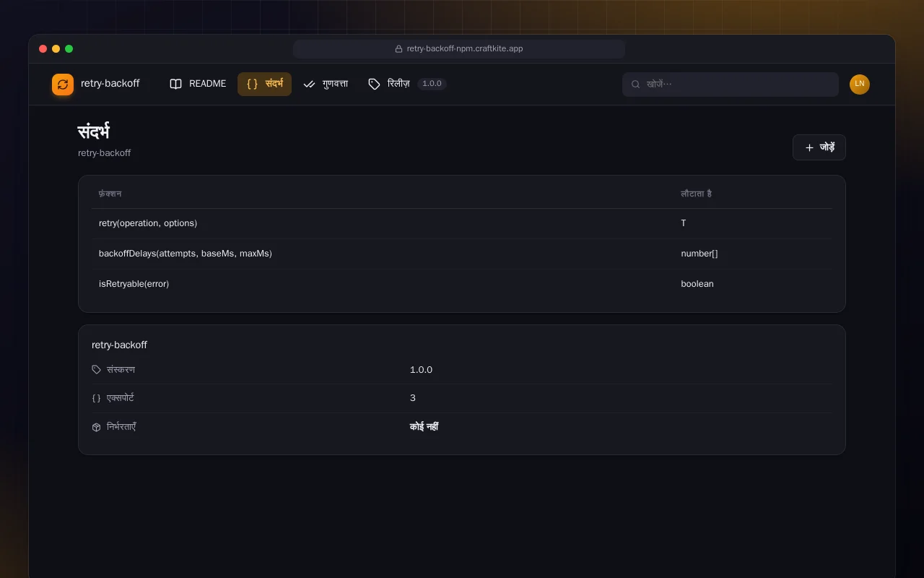Click the retry-backoff orange logo icon

point(63,85)
